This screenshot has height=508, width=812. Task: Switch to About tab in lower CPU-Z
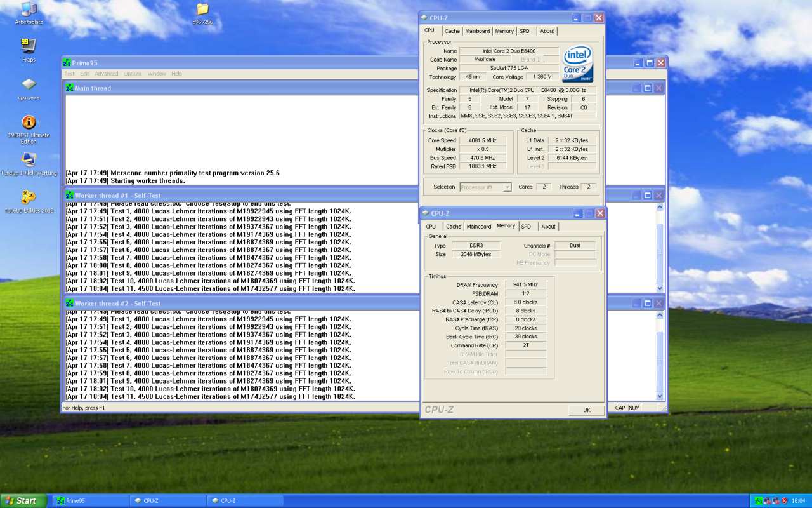pyautogui.click(x=548, y=227)
